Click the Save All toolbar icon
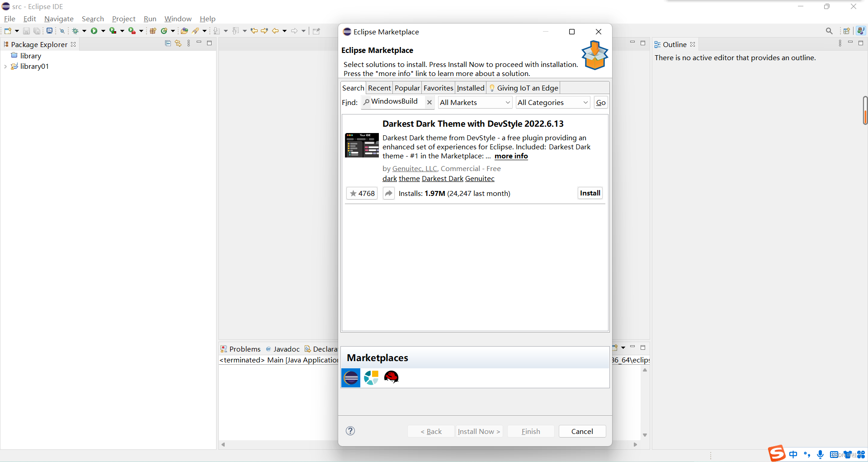Image resolution: width=868 pixels, height=462 pixels. click(37, 31)
